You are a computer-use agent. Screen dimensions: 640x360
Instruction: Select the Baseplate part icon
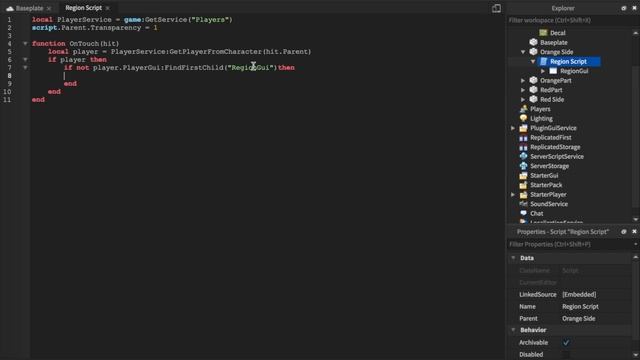pos(533,42)
